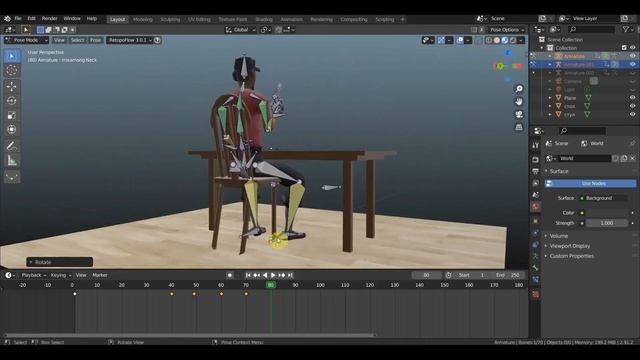Viewport: 640px width, 360px height.
Task: Open the Object properties tab
Action: coord(536,221)
